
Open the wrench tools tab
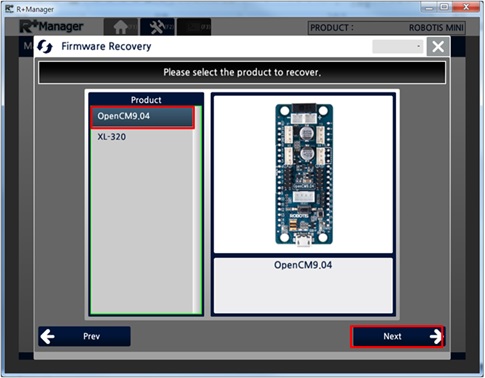coord(157,27)
